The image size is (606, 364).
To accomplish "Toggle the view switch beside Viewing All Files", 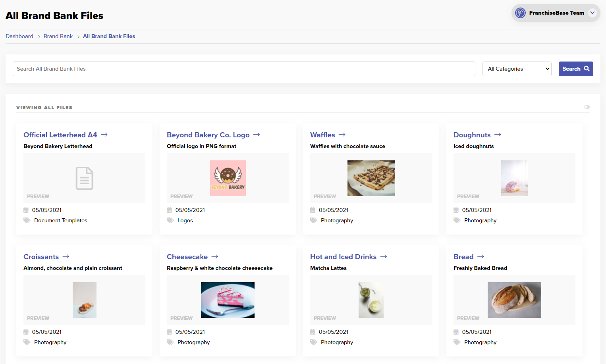I will (587, 107).
